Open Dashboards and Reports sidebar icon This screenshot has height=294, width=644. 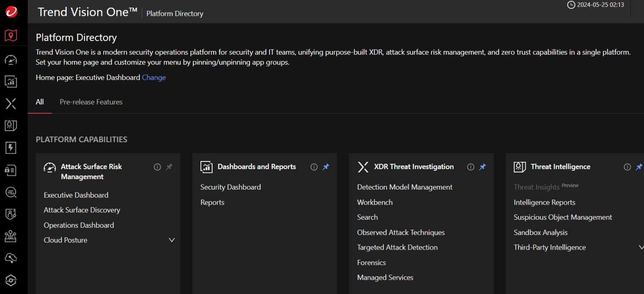(x=11, y=81)
